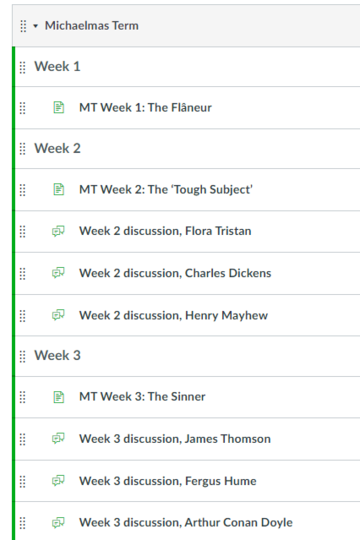Open Week 2 discussion, Charles Dickens

175,273
